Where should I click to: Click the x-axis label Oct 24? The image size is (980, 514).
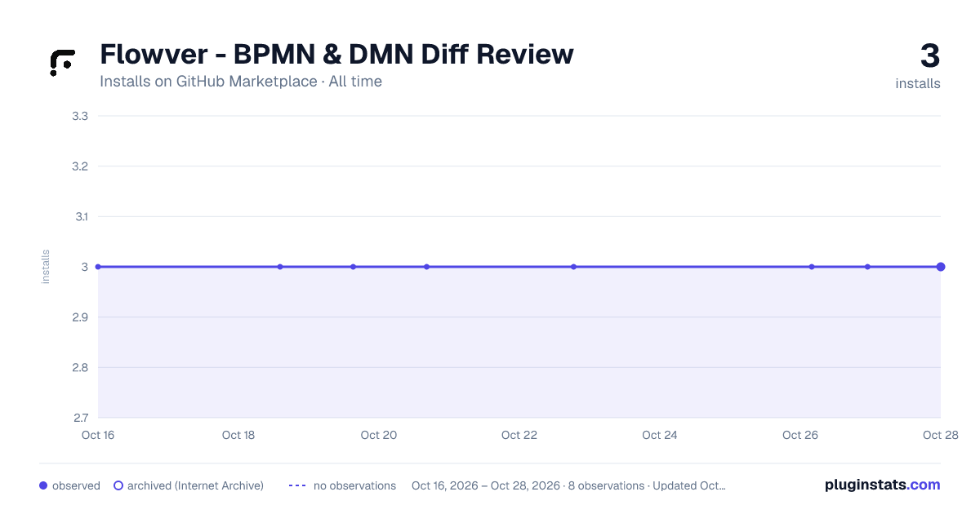[660, 435]
